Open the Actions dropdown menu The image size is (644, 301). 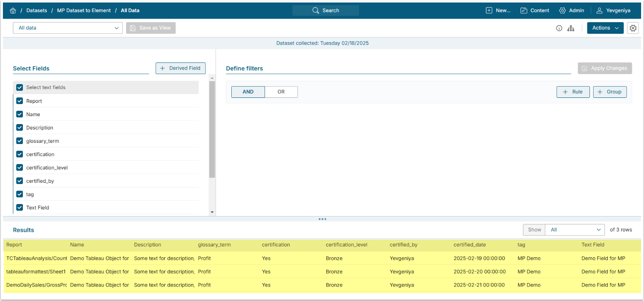pos(605,28)
